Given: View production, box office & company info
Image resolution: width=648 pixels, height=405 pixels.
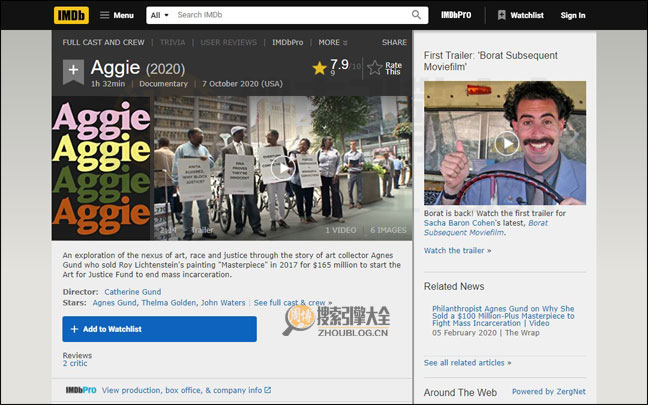Looking at the screenshot, I should click(x=182, y=390).
